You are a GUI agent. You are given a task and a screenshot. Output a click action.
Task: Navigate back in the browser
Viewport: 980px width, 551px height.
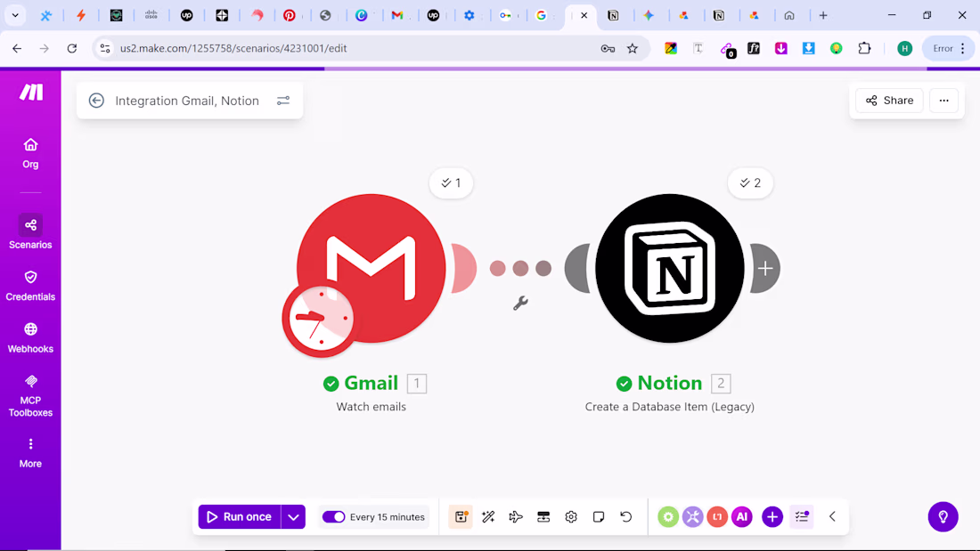coord(17,48)
